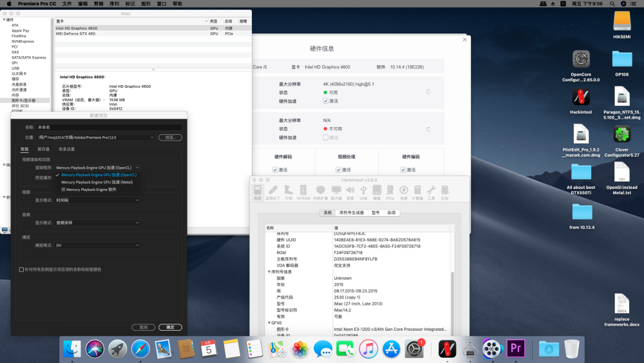This screenshot has width=644, height=363.
Task: Click 取消 to cancel new project
Action: click(x=144, y=328)
